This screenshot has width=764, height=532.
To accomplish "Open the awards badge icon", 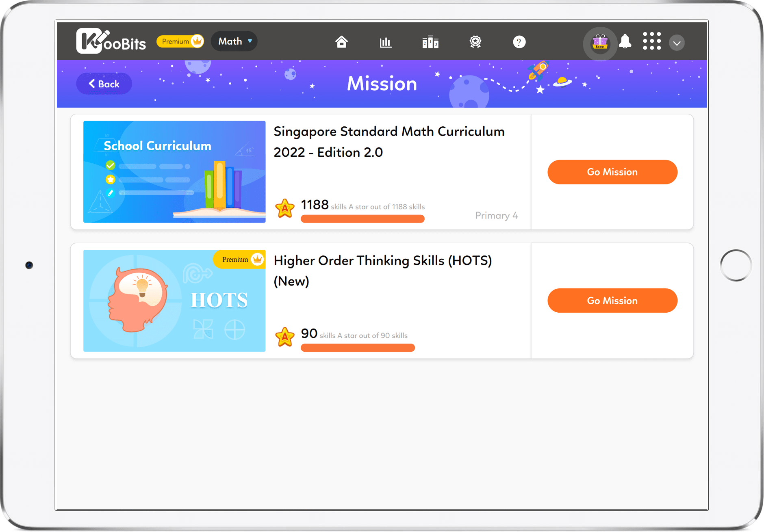I will pyautogui.click(x=475, y=42).
